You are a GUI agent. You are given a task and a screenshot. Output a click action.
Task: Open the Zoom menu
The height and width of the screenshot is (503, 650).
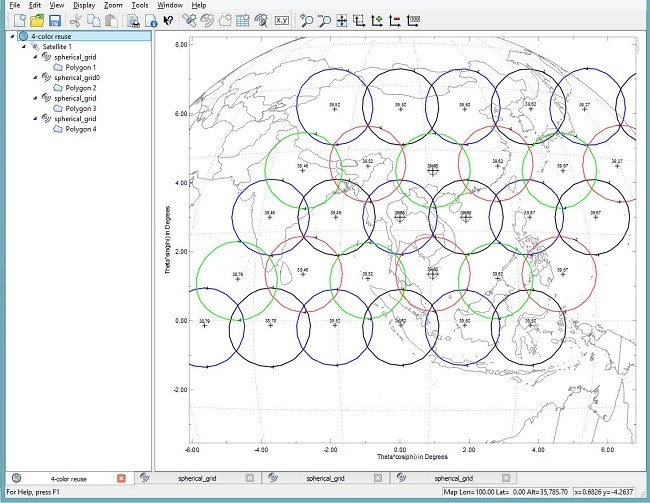pos(113,5)
